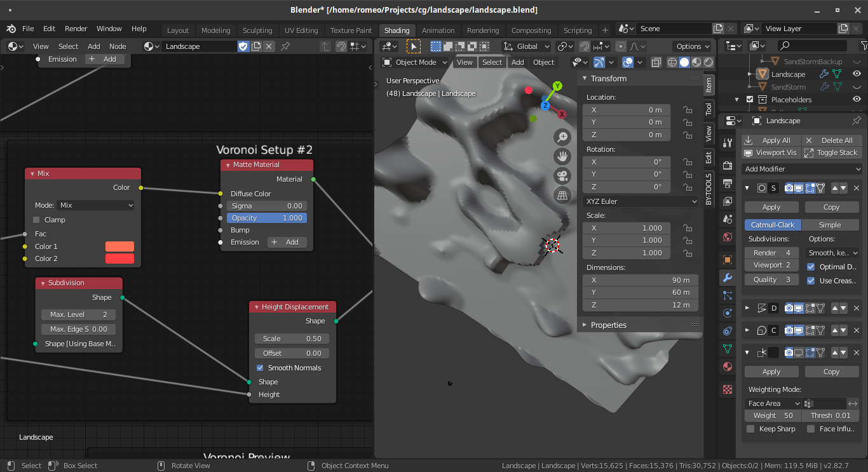Click the pan hand viewport gizmo

(562, 156)
